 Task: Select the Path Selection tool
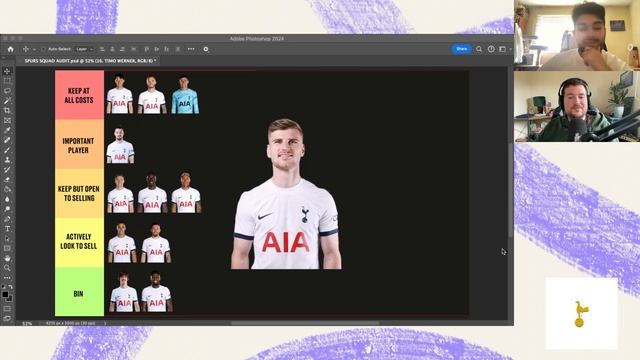click(x=7, y=238)
